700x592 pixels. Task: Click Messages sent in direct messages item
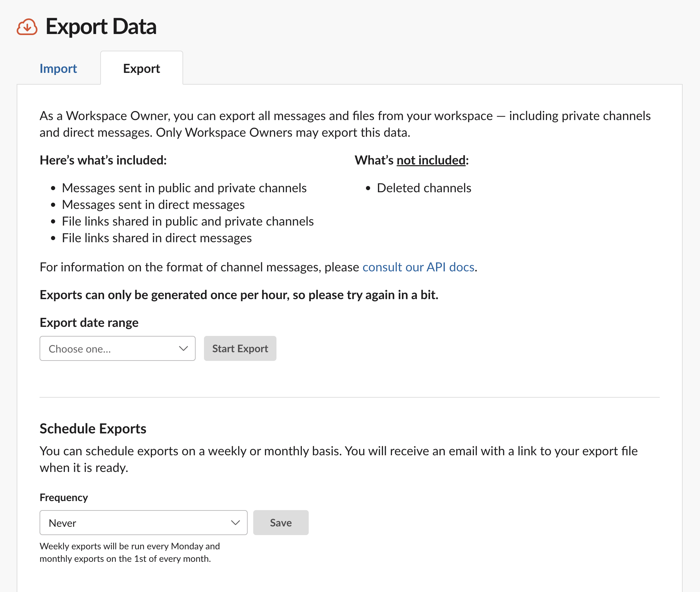(x=153, y=205)
